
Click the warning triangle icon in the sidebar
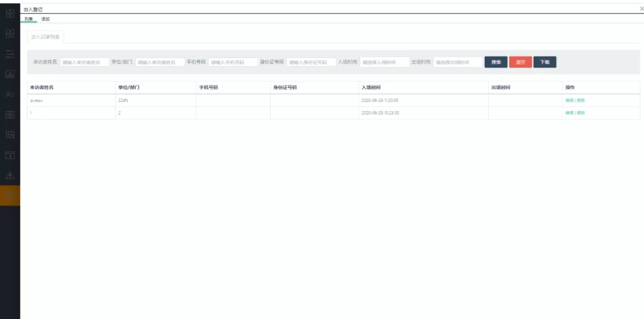click(10, 175)
